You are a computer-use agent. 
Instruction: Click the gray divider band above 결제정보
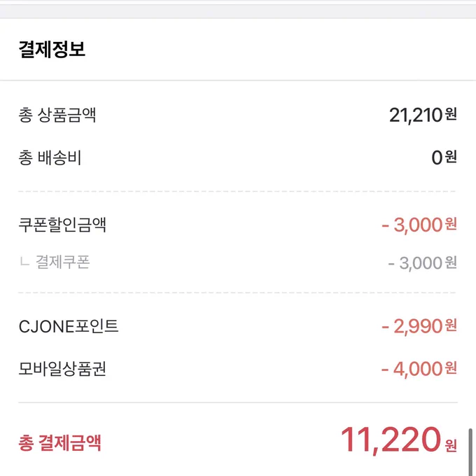238,11
